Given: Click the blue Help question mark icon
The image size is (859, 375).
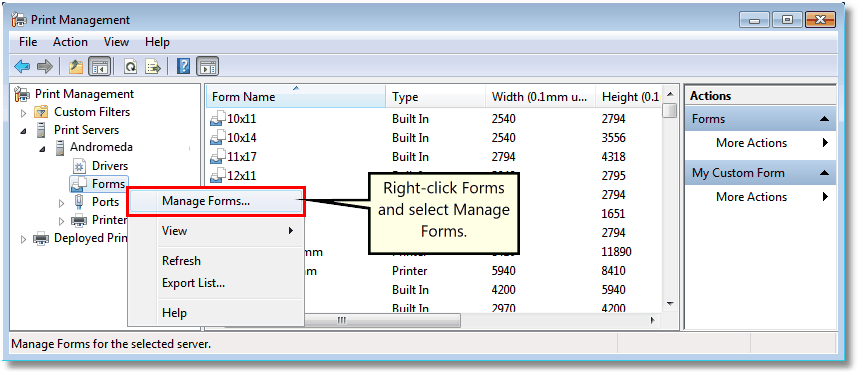Looking at the screenshot, I should pyautogui.click(x=184, y=67).
